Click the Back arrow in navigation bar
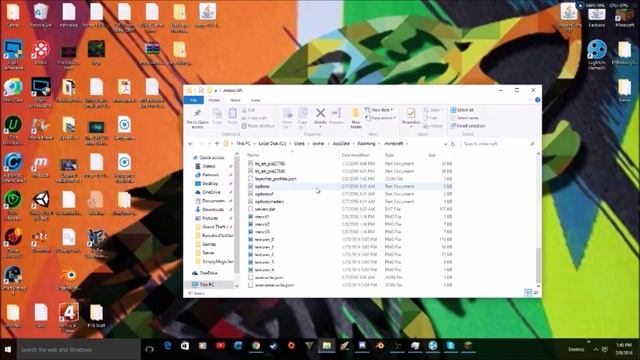Screen dimensions: 640x360 click(190, 144)
